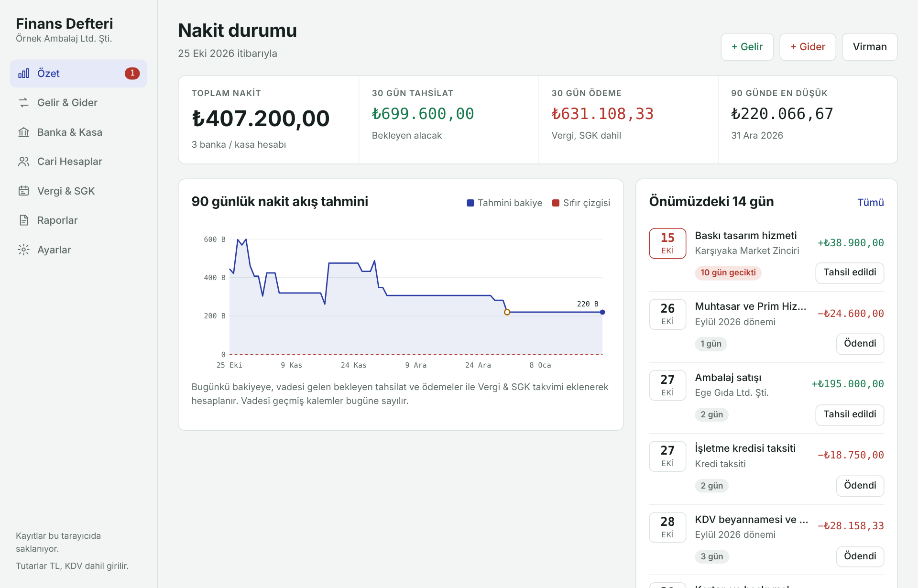Click the 28 EKİ date box
The width and height of the screenshot is (918, 588).
pos(667,527)
